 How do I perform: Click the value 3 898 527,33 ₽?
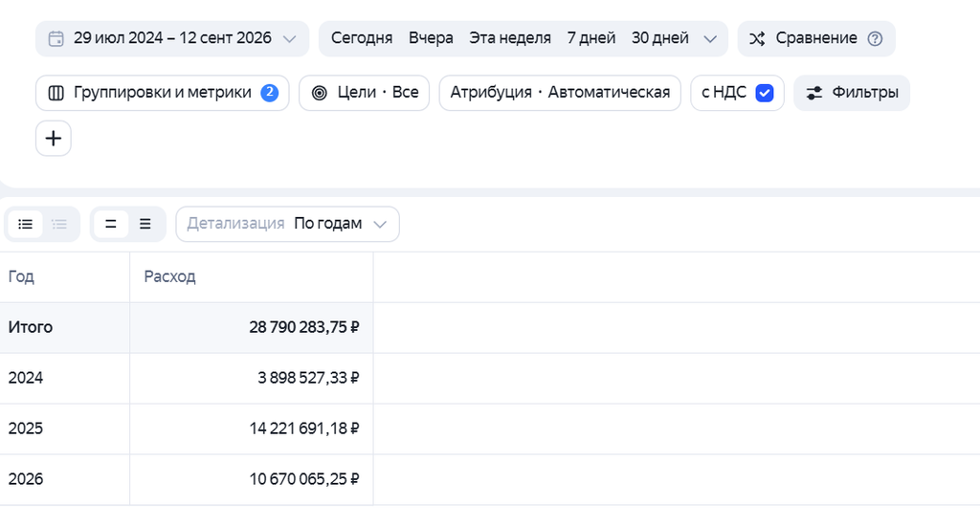coord(308,378)
